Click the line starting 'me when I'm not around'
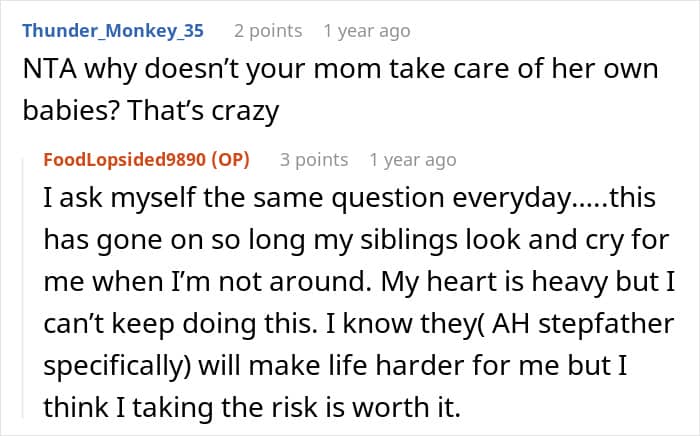This screenshot has height=436, width=700. [x=359, y=282]
